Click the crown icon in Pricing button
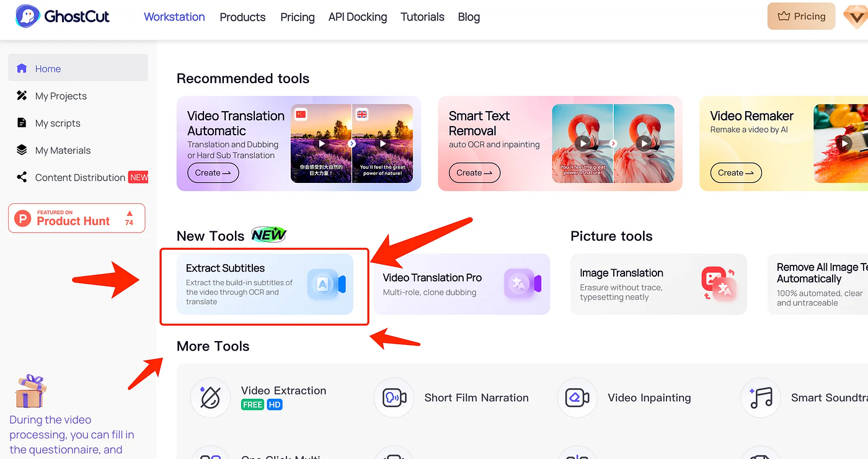Image resolution: width=868 pixels, height=459 pixels. pos(782,17)
